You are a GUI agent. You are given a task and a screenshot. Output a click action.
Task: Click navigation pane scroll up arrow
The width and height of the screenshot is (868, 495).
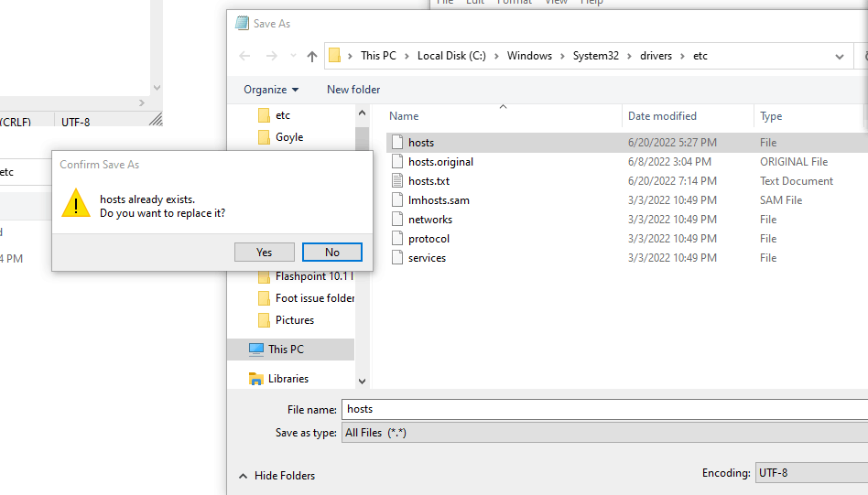click(x=362, y=113)
